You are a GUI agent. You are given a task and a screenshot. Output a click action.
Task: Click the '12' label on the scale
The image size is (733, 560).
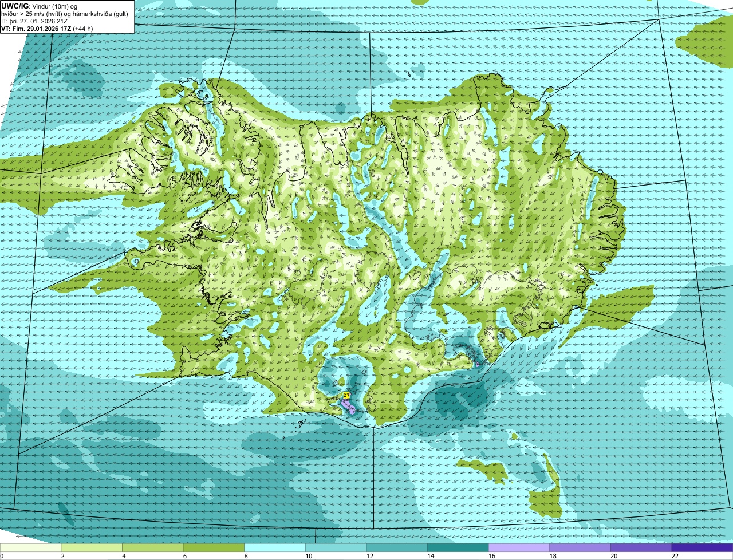[370, 556]
